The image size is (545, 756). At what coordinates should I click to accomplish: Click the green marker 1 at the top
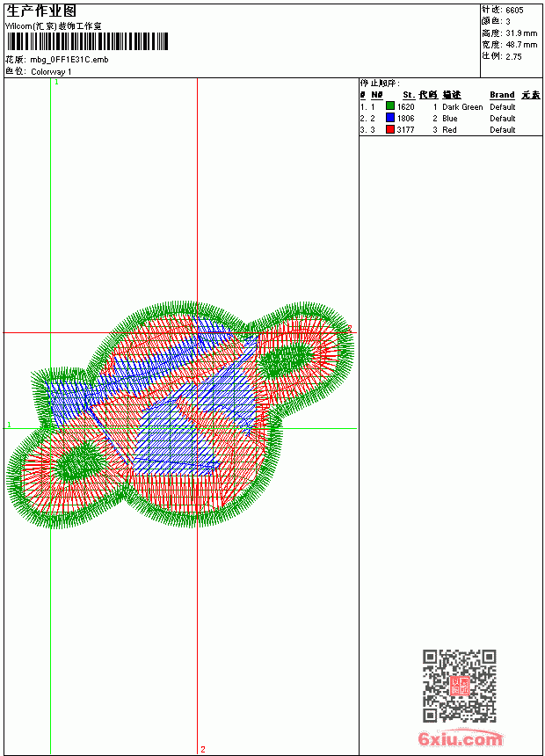[x=56, y=83]
